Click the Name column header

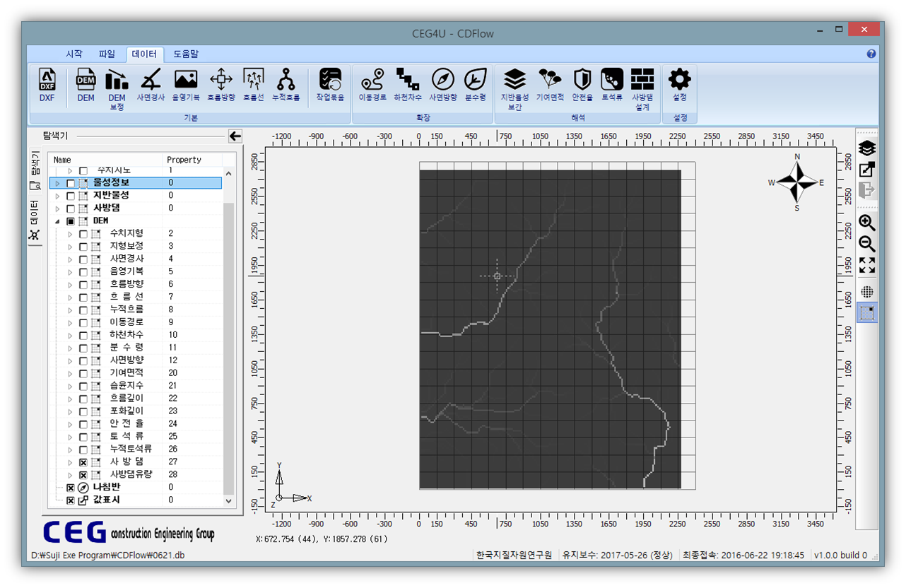click(x=106, y=160)
